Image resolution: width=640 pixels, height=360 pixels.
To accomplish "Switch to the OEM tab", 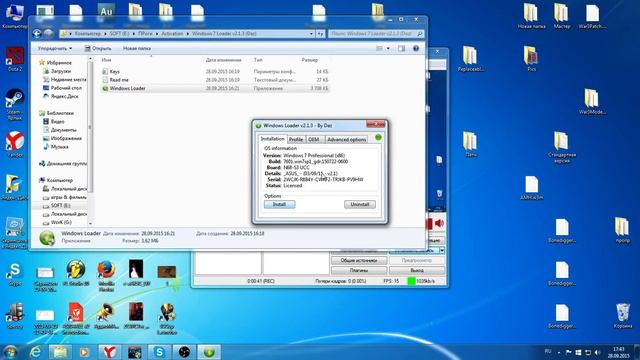I will [x=313, y=140].
